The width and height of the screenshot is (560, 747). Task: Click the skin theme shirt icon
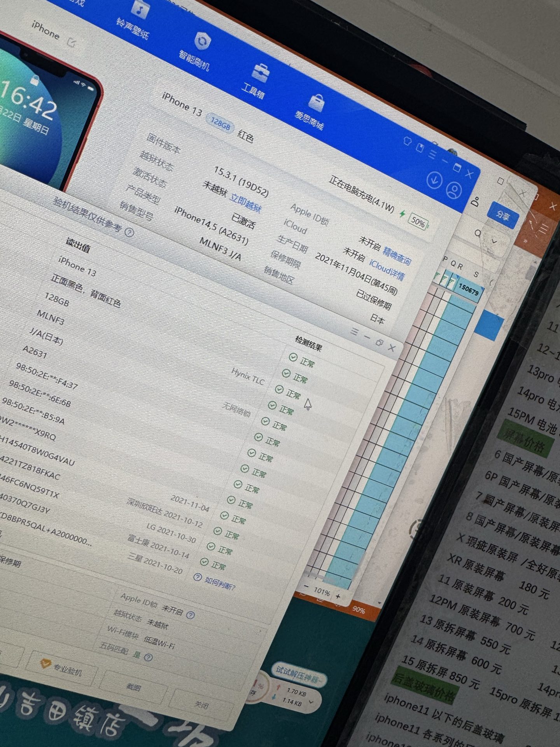(x=407, y=141)
